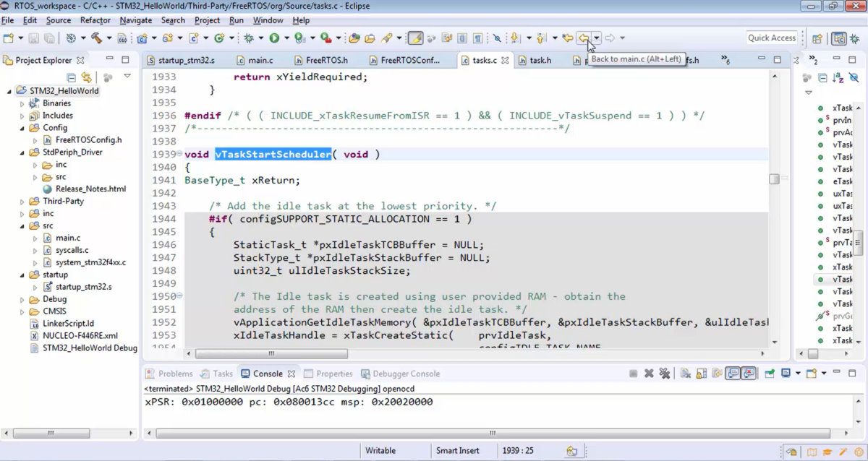This screenshot has width=868, height=461.
Task: Select FreeRTOSConfig.h in Project Explorer
Action: tap(88, 140)
